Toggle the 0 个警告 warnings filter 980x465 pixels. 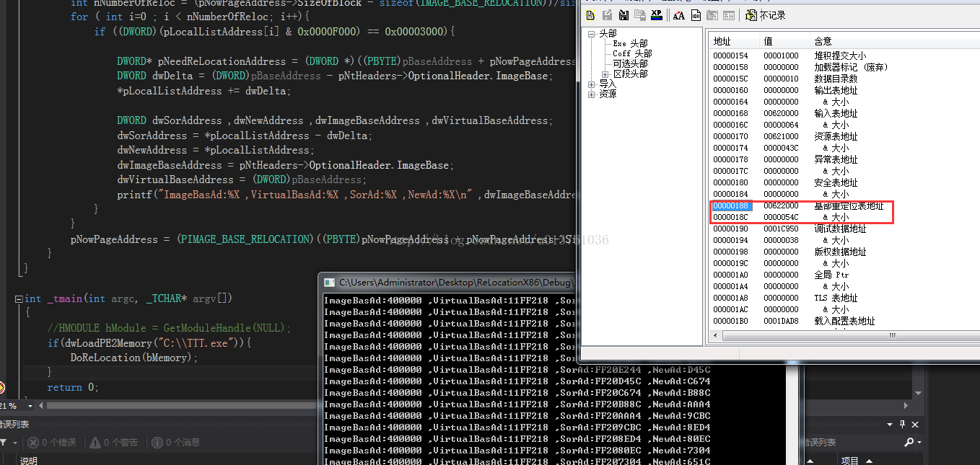click(113, 442)
